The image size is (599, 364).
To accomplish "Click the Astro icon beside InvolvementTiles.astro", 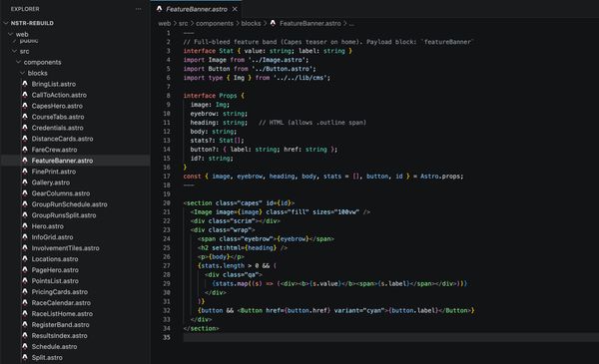I will pyautogui.click(x=25, y=248).
